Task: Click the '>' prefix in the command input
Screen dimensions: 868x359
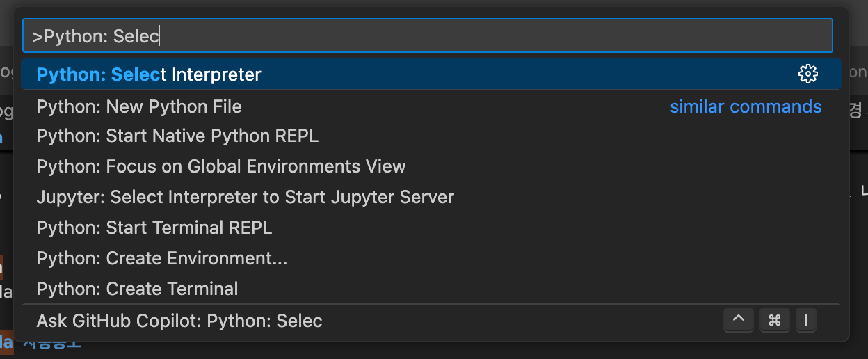Action: pos(37,36)
